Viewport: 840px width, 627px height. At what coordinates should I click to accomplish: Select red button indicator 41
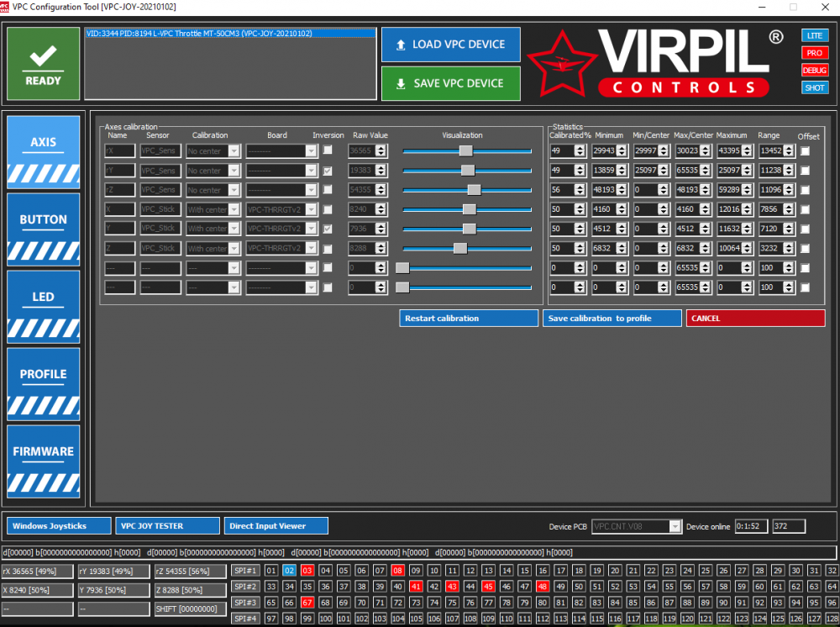tap(416, 587)
